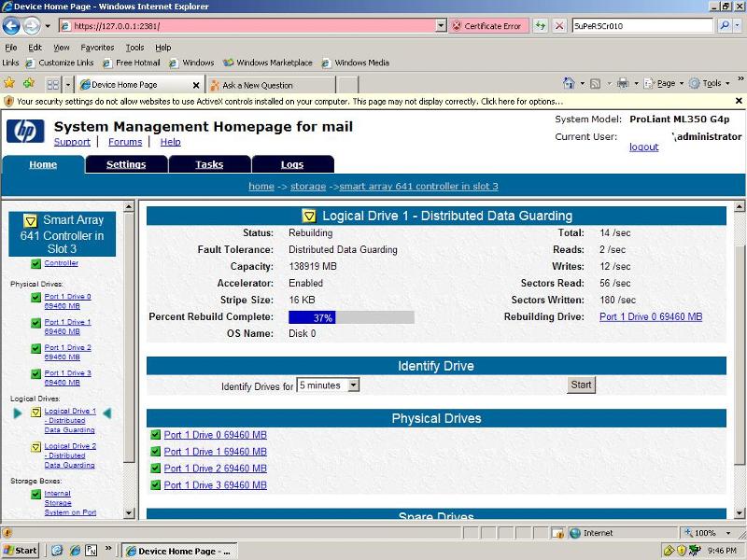The image size is (747, 560).
Task: Click the status icon for Internal Storage System
Action: click(35, 495)
